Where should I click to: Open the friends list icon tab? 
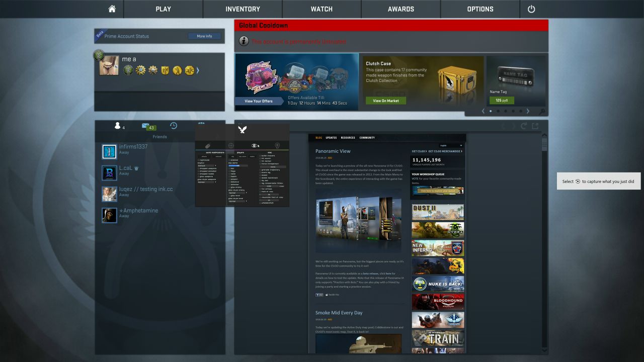click(119, 126)
